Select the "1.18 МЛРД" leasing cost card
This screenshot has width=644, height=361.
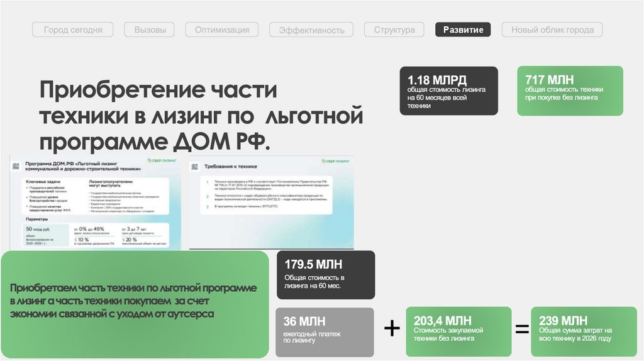pos(448,91)
